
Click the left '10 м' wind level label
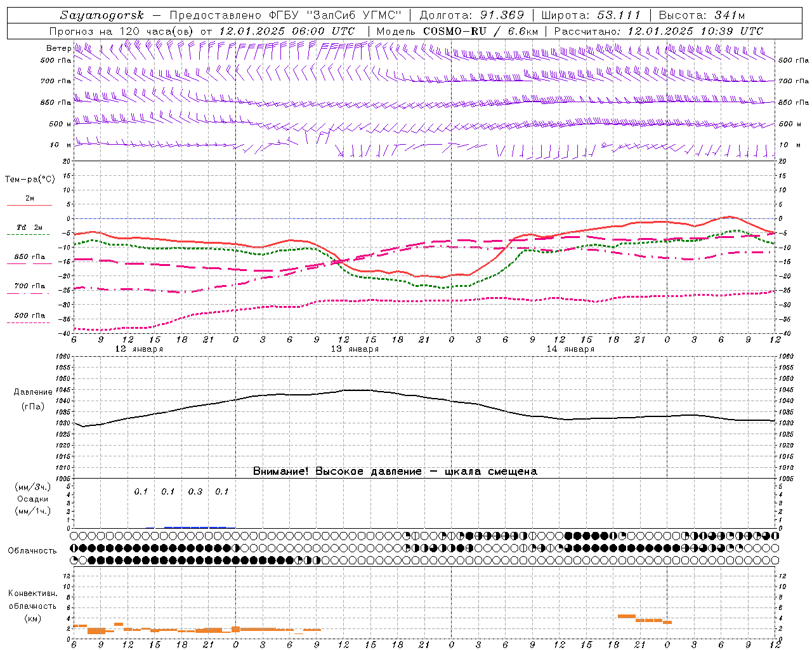[x=61, y=145]
